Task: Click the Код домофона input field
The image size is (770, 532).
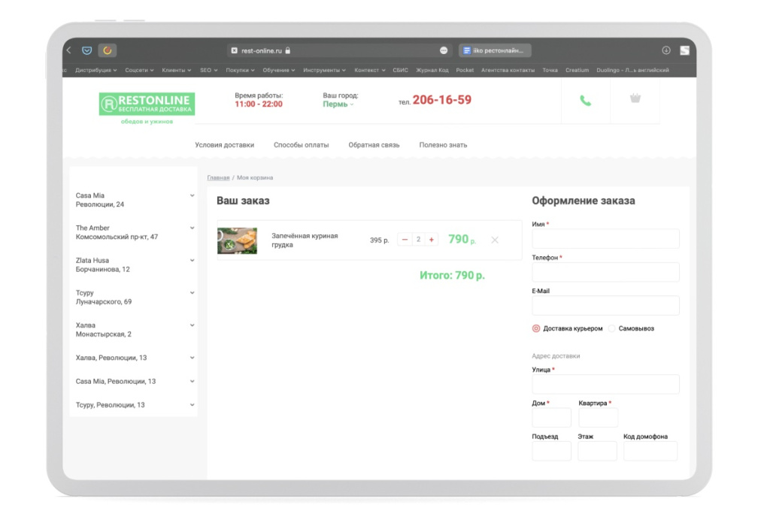Action: click(x=650, y=451)
